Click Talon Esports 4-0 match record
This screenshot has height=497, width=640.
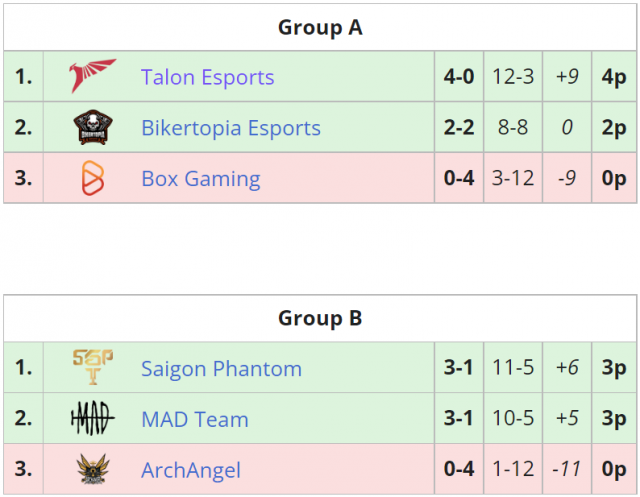(459, 76)
